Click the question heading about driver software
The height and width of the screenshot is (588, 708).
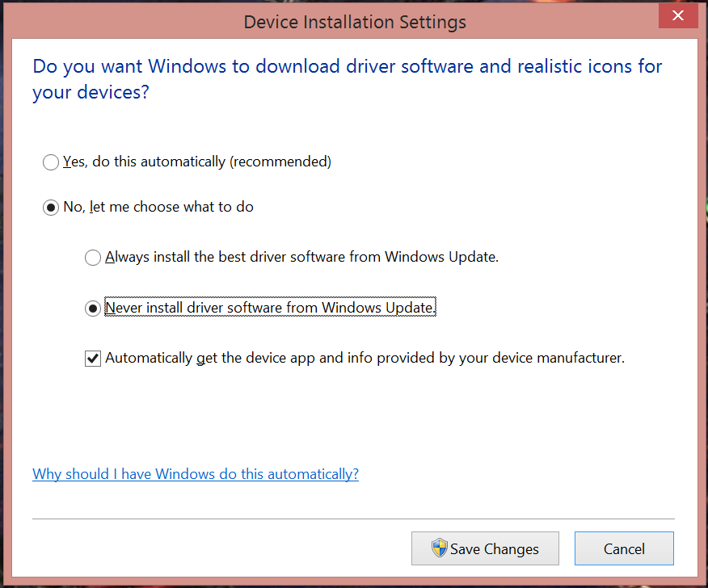coord(348,79)
